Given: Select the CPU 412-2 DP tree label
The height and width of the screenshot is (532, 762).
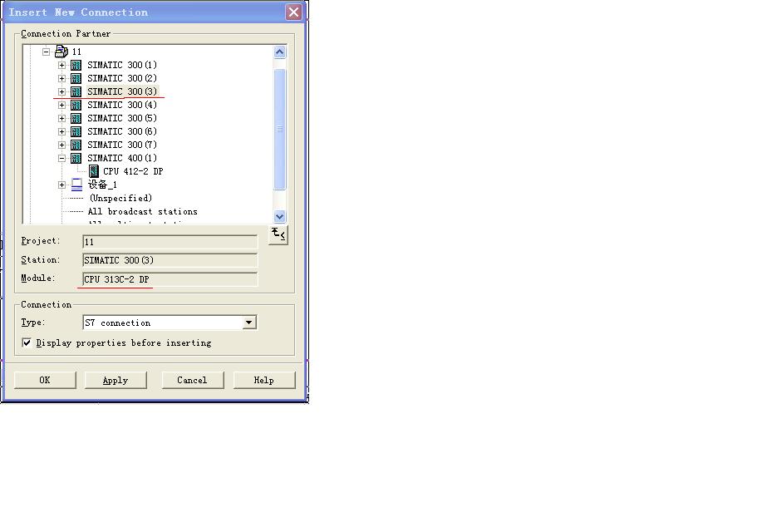Looking at the screenshot, I should click(x=133, y=171).
